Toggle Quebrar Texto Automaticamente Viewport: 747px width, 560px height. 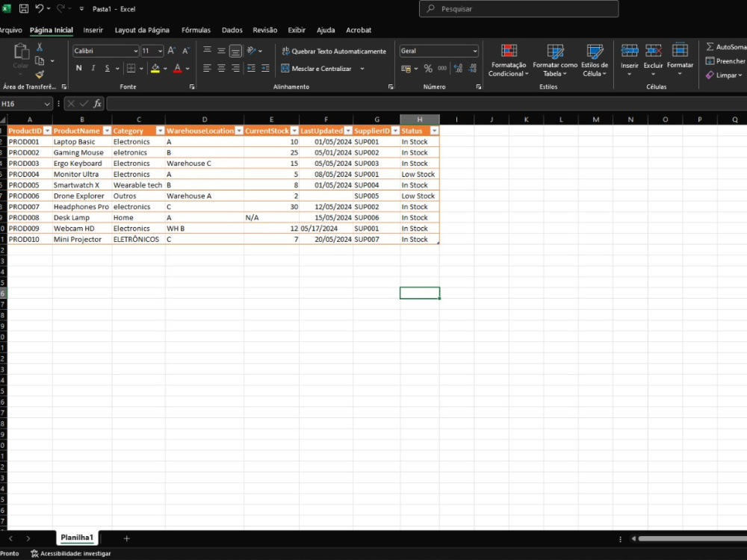tap(333, 51)
